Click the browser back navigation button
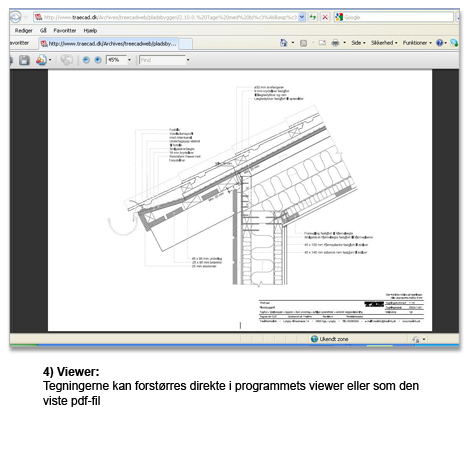 coord(15,17)
